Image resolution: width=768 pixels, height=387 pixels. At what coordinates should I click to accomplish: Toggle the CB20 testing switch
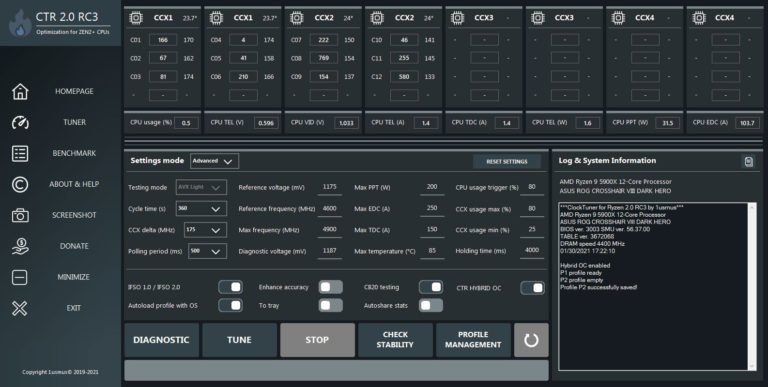(431, 287)
